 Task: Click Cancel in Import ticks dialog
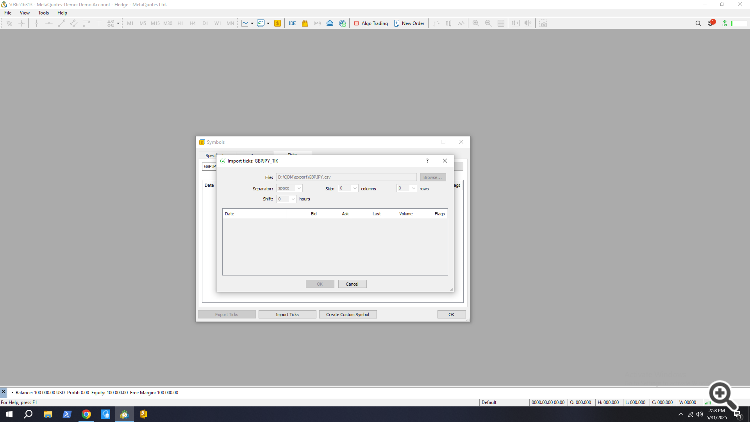[x=352, y=284]
